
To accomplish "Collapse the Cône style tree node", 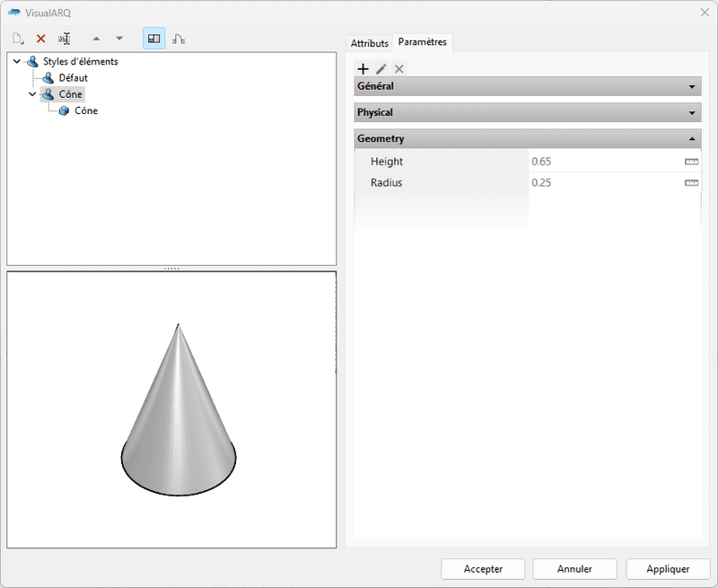I will click(32, 94).
